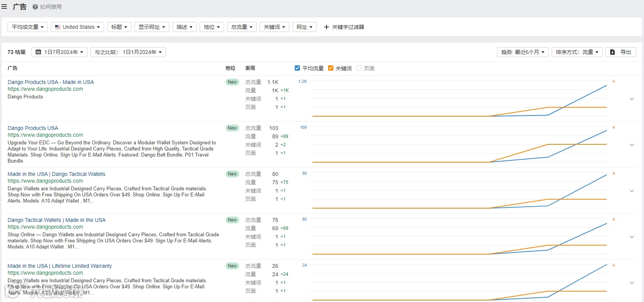The height and width of the screenshot is (302, 644).
Task: Click the 1.1K total traffic value
Action: click(x=273, y=82)
